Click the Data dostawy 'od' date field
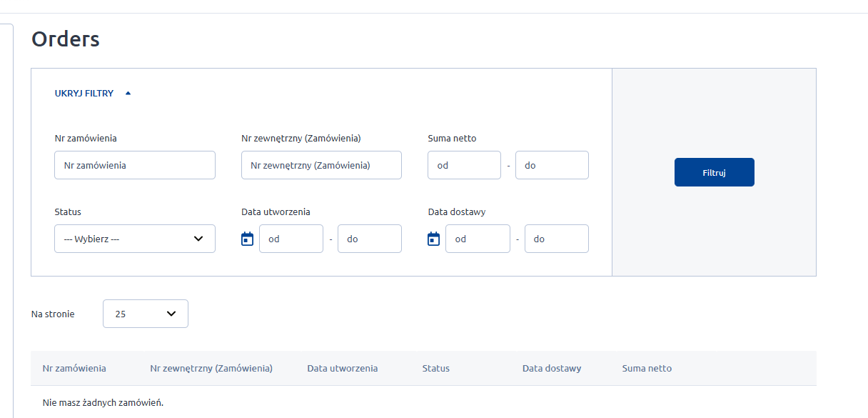This screenshot has height=418, width=868. tap(478, 239)
